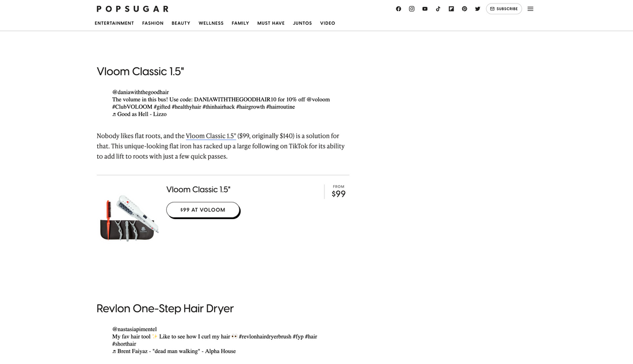Image resolution: width=633 pixels, height=364 pixels.
Task: Follow the Vloom Classic 1.5" text link
Action: click(x=211, y=136)
